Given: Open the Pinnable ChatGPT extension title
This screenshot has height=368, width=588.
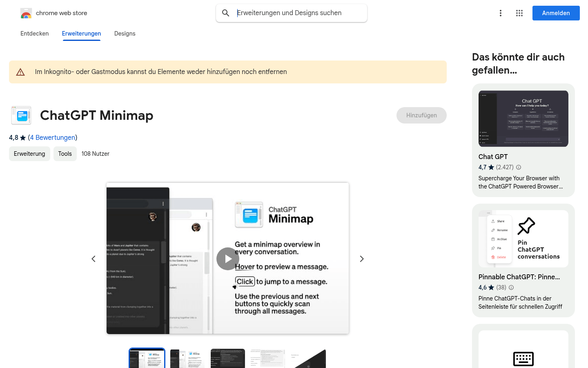Looking at the screenshot, I should pyautogui.click(x=519, y=277).
